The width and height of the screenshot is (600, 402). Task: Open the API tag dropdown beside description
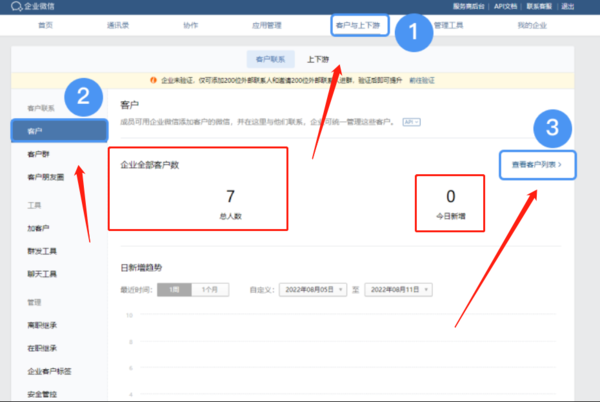click(408, 122)
